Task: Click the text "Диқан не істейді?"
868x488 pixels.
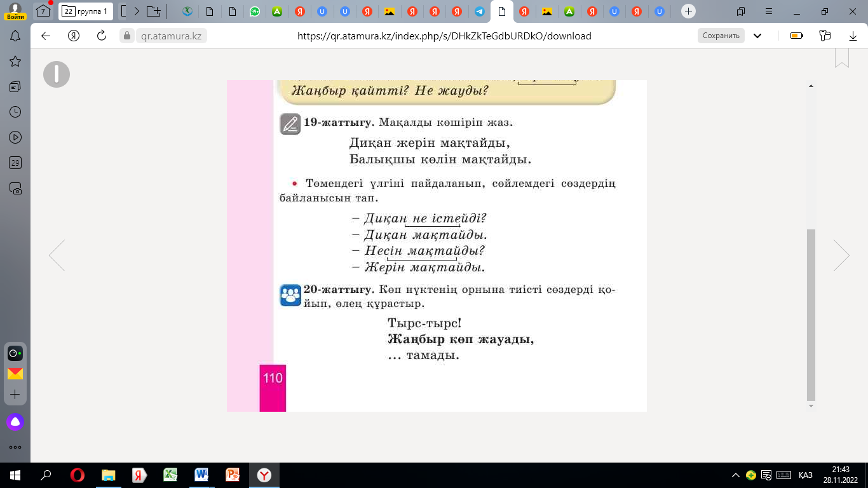Action: pos(425,219)
